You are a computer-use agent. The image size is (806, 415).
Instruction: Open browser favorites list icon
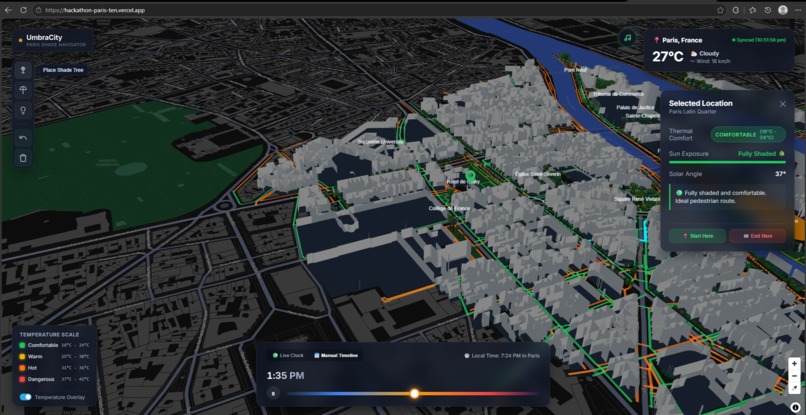pyautogui.click(x=752, y=10)
